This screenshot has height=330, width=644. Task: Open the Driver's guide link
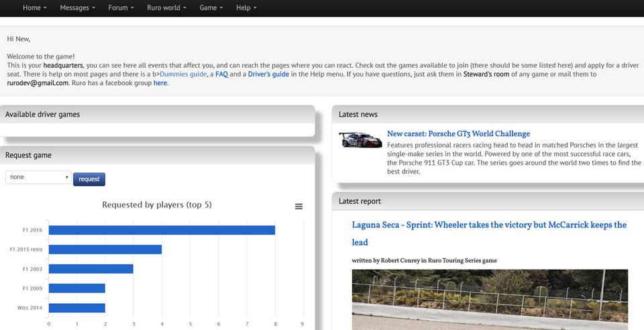268,74
